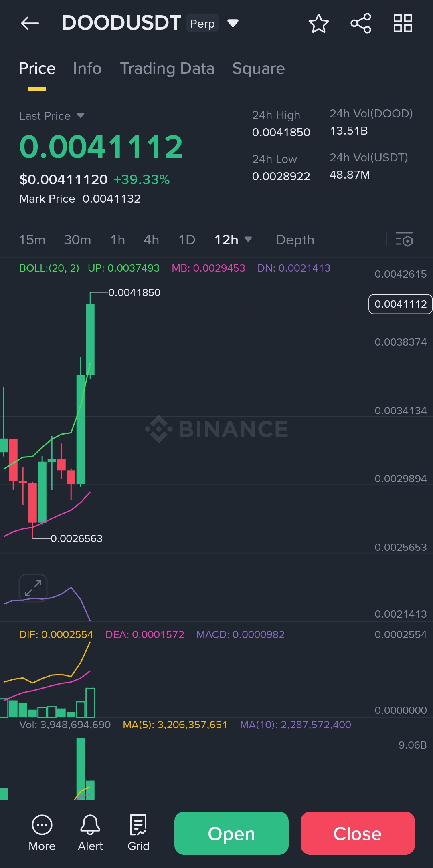Tap the green Open button

[231, 833]
